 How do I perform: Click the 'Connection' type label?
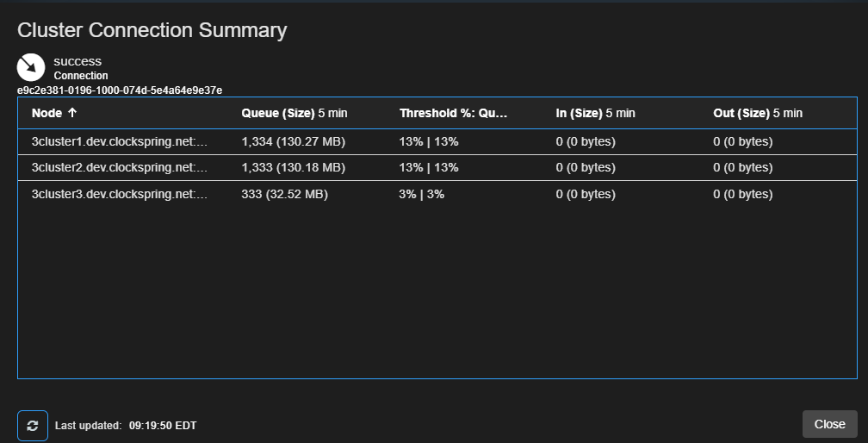81,76
